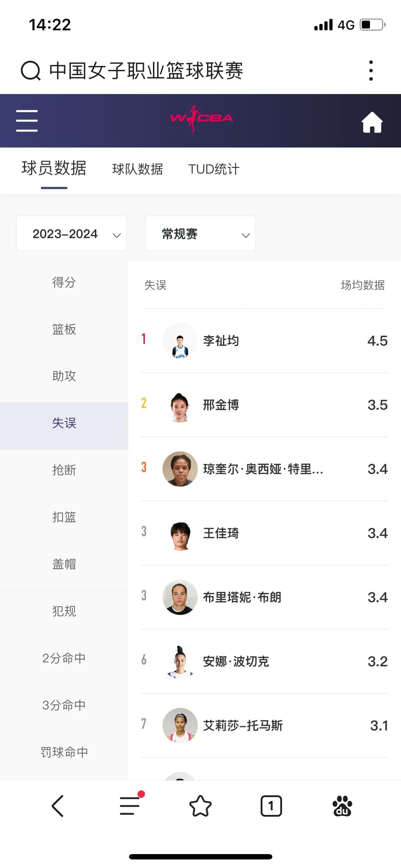Viewport: 401px width, 868px height.
Task: Select the 得分 category in sidebar
Action: (64, 283)
